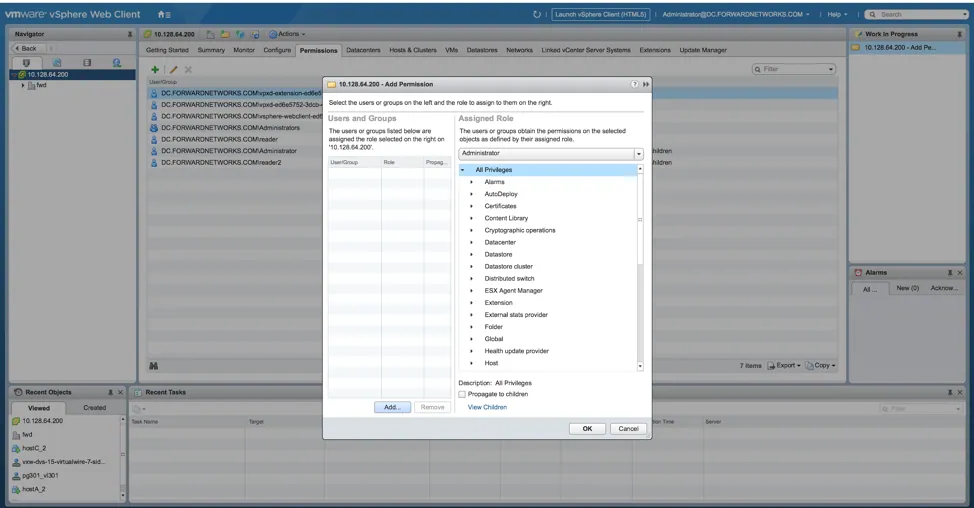Screen dimensions: 974x508
Task: Click the View Children link
Action: [487, 407]
